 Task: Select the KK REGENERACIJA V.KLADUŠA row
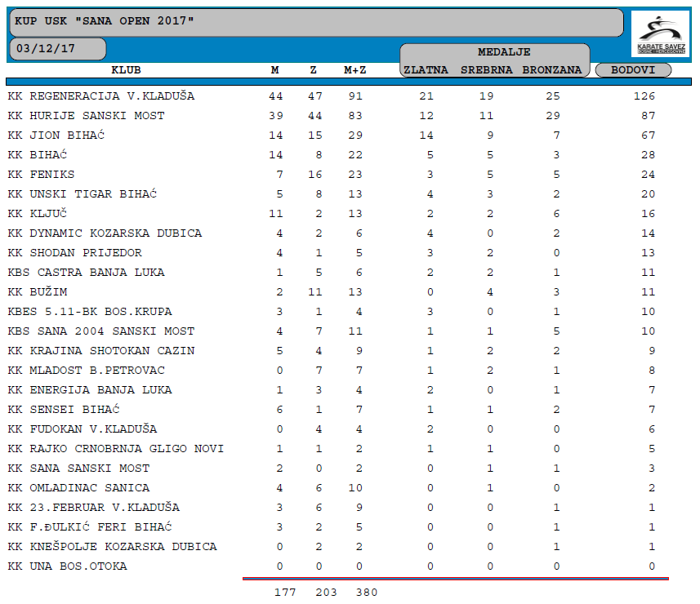101,96
